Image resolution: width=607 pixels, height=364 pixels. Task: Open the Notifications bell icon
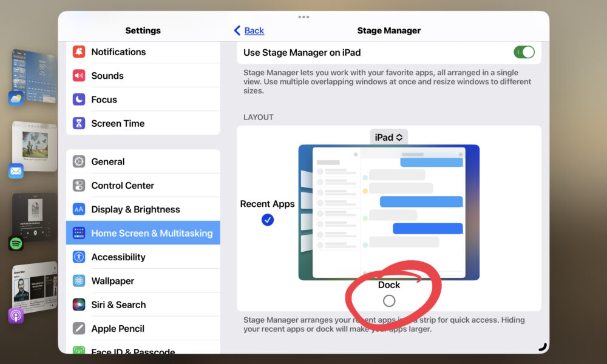[79, 52]
